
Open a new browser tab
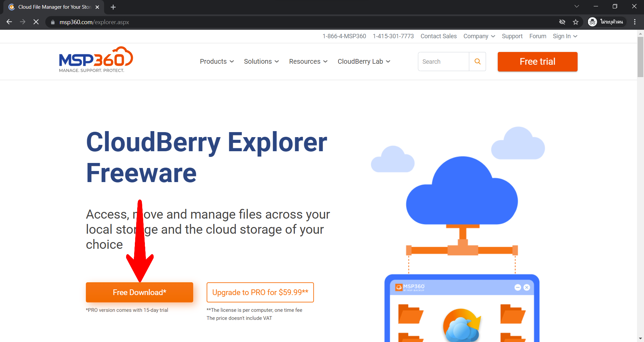(113, 7)
